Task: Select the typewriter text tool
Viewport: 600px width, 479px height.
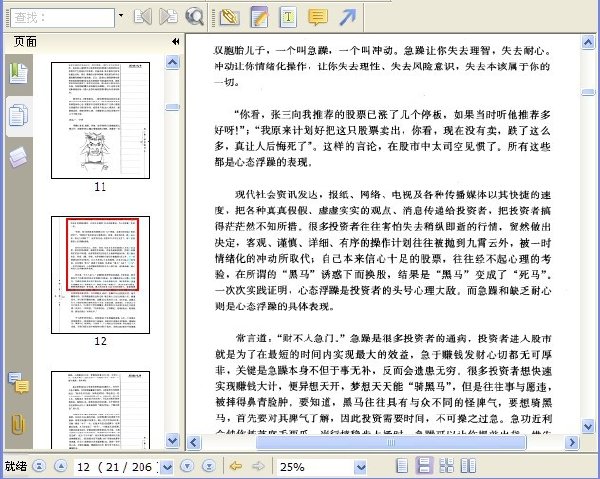Action: (x=288, y=17)
